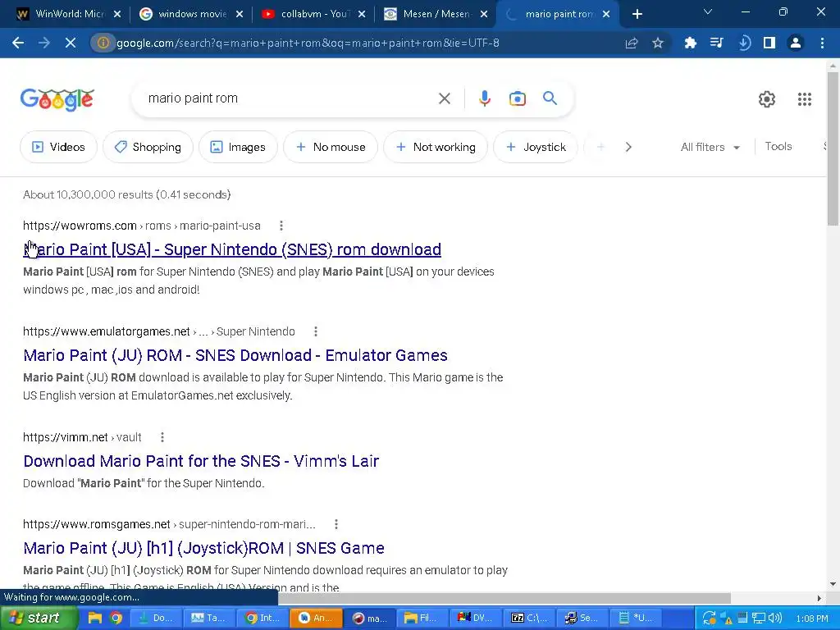840x630 pixels.
Task: Open the media control icon
Action: tap(717, 43)
